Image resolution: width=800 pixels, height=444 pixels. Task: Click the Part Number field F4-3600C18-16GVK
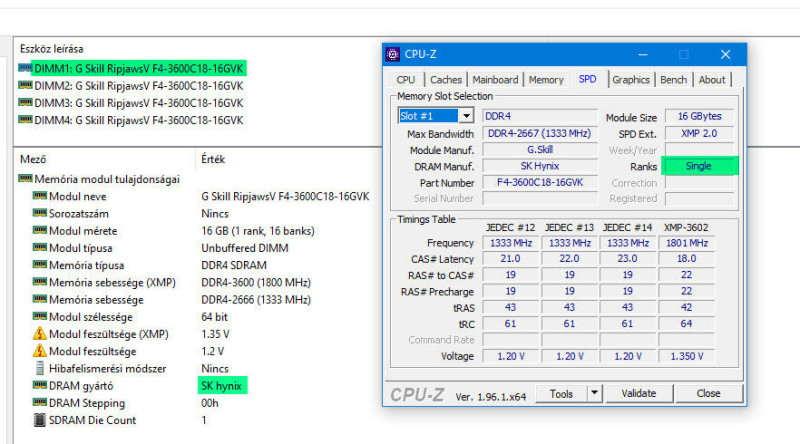pos(540,183)
